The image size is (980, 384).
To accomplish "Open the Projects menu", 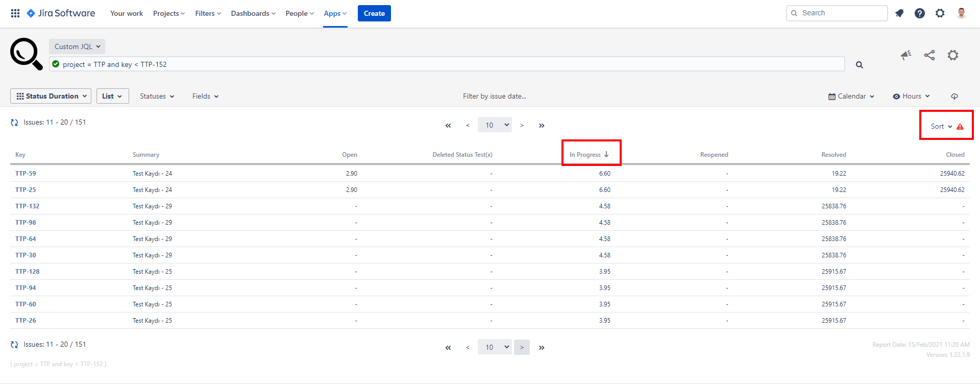I will point(168,13).
